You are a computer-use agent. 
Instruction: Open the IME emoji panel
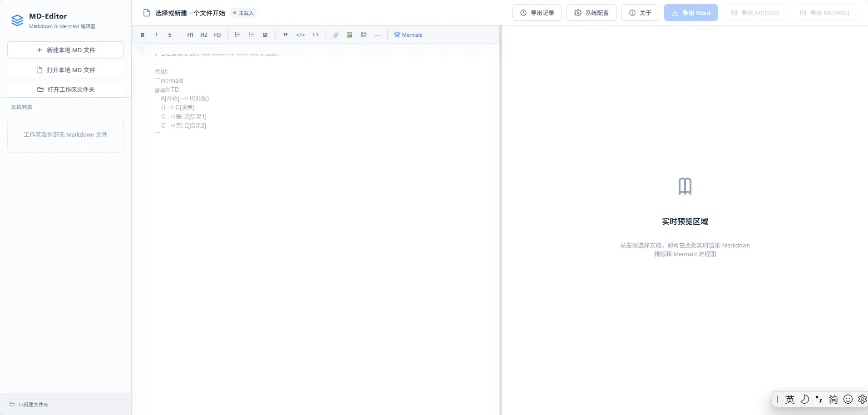[x=848, y=399]
